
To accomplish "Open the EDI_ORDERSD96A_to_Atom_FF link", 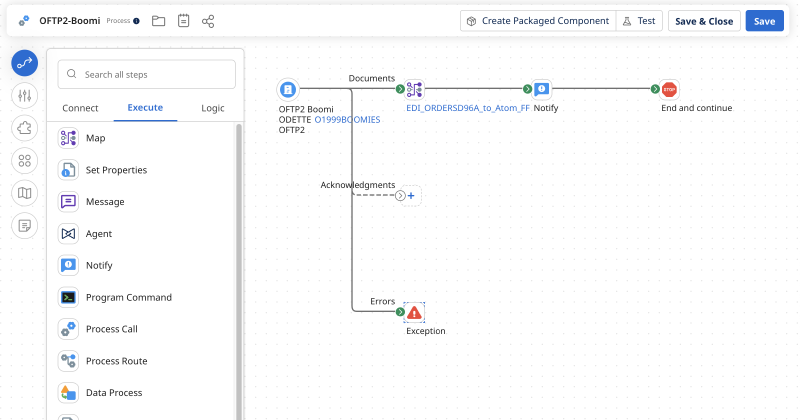I will 468,108.
